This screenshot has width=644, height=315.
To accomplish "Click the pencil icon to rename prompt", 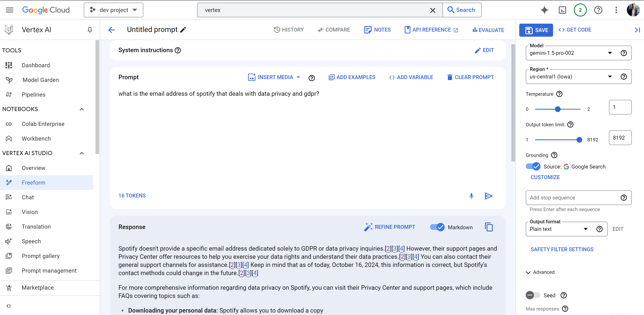I will pos(183,30).
